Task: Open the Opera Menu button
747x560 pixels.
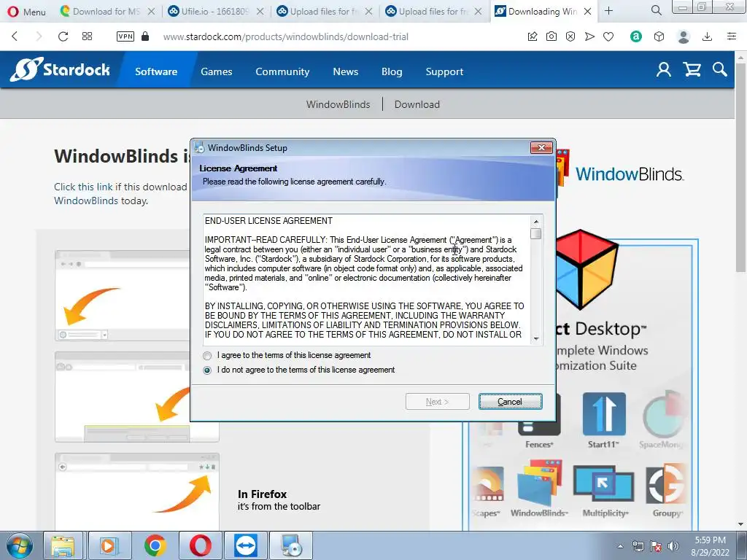Action: [27, 12]
